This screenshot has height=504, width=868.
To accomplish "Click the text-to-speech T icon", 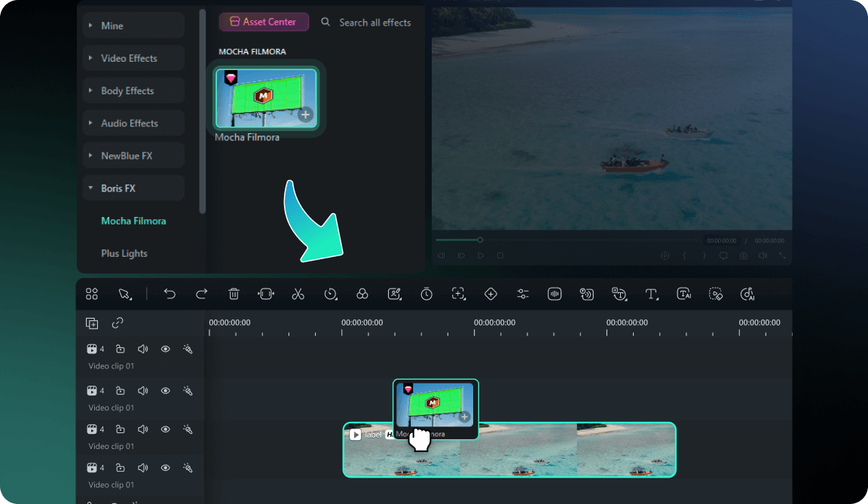I will point(619,295).
